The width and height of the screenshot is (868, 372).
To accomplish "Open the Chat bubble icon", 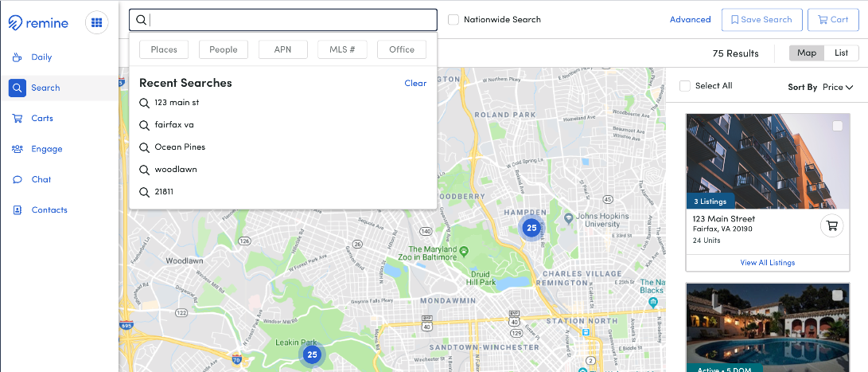I will tap(18, 179).
